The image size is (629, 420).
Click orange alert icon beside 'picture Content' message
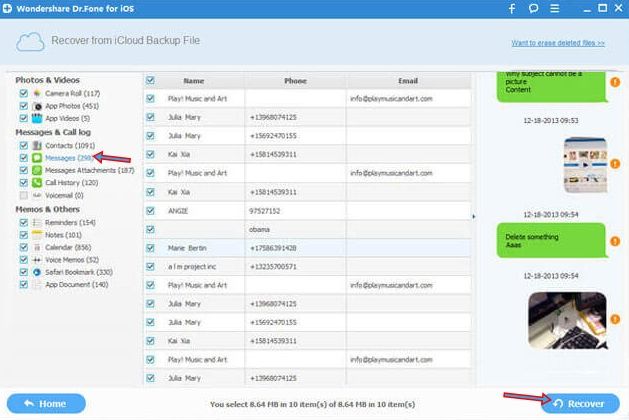(x=615, y=82)
